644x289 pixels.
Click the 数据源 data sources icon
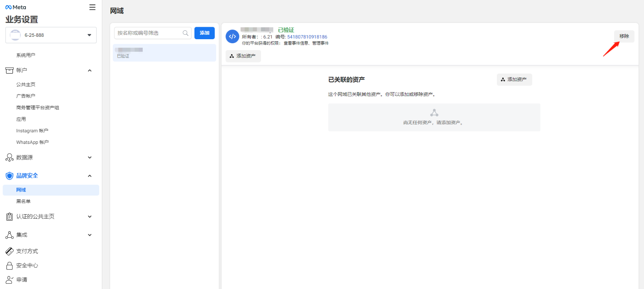click(9, 158)
